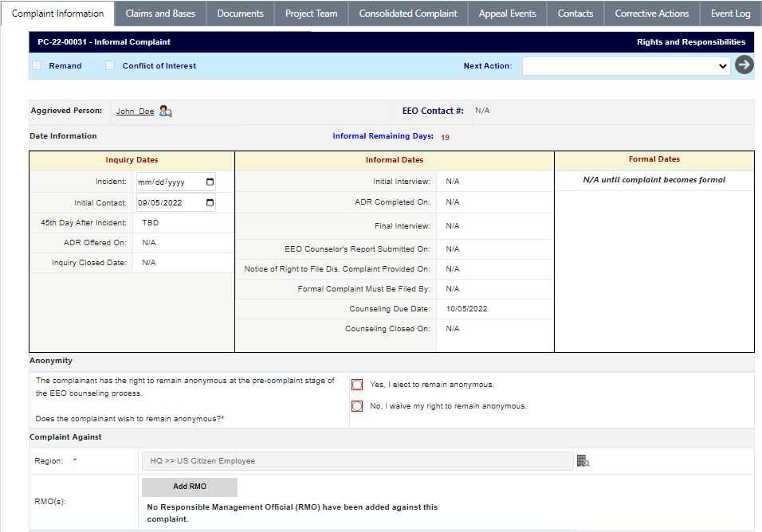Click the 'PC-22-00031 - Informal Complaint' header

tap(104, 42)
